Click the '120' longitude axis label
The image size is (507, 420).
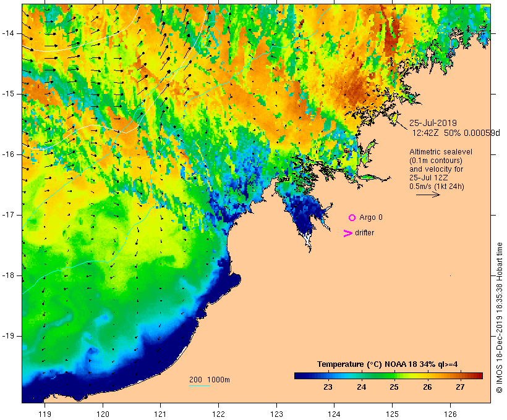point(103,414)
